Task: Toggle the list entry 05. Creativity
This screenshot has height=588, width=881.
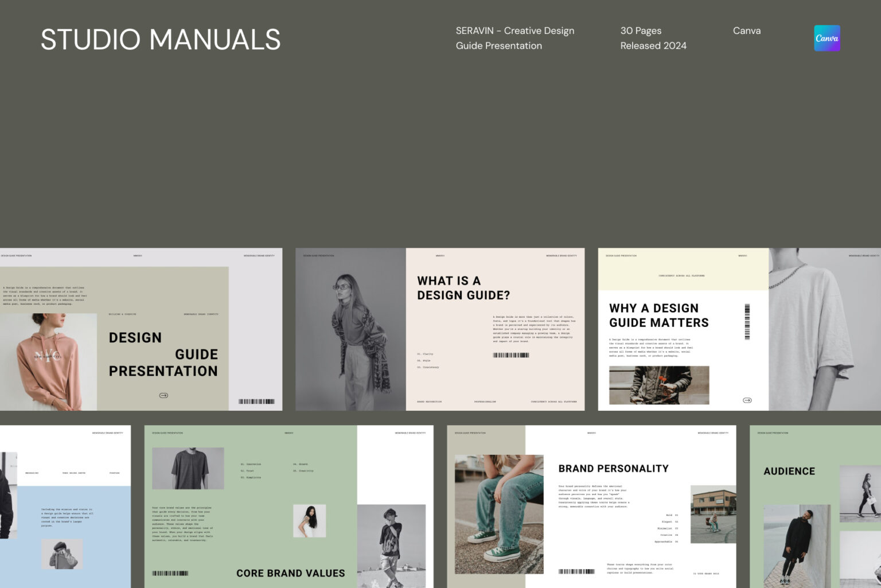Action: (x=305, y=470)
